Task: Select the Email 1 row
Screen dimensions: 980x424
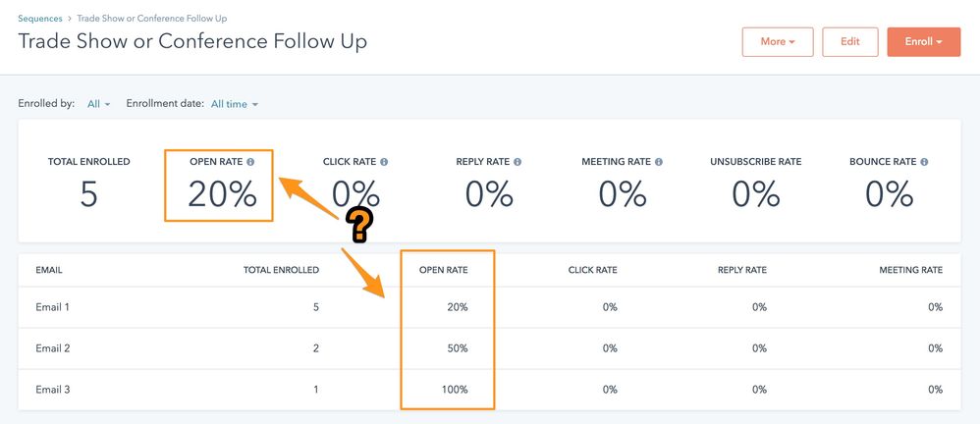Action: (489, 307)
